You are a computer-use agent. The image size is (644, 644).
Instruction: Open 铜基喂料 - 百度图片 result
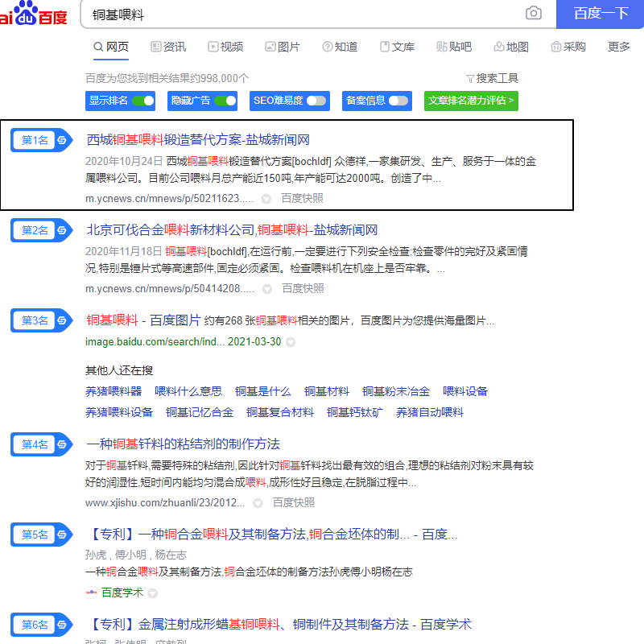pos(143,320)
